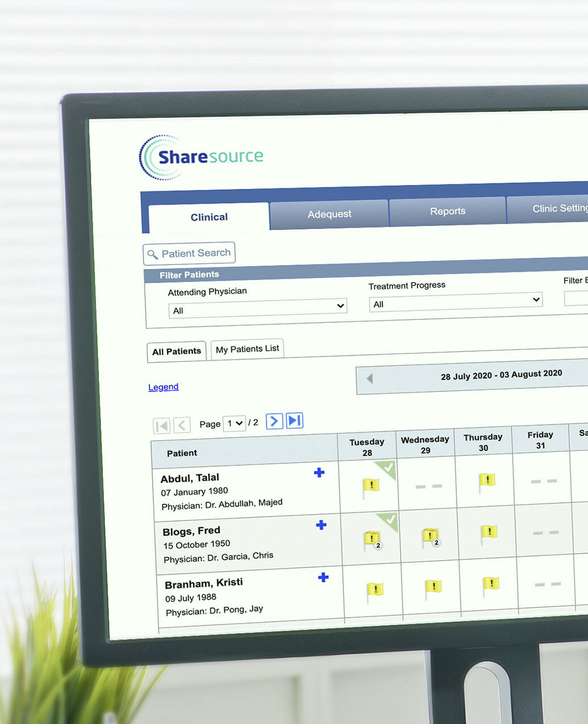Jump to last page of patient list
Image resolution: width=588 pixels, height=724 pixels.
pyautogui.click(x=294, y=420)
